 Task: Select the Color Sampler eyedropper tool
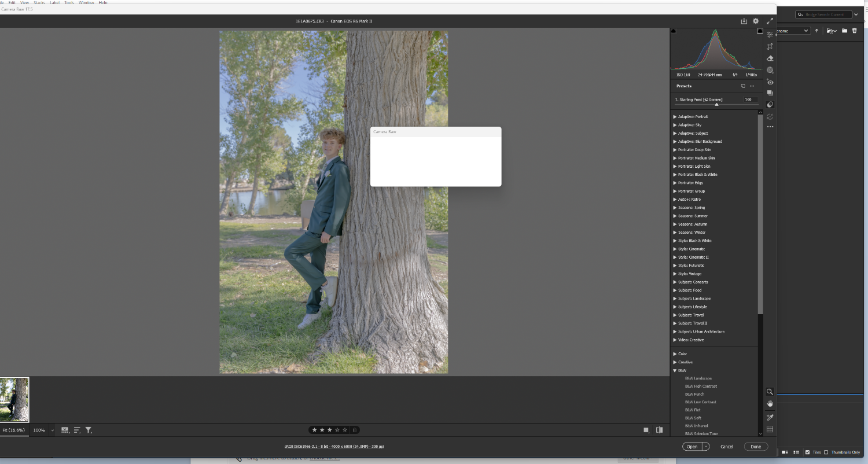click(x=770, y=417)
